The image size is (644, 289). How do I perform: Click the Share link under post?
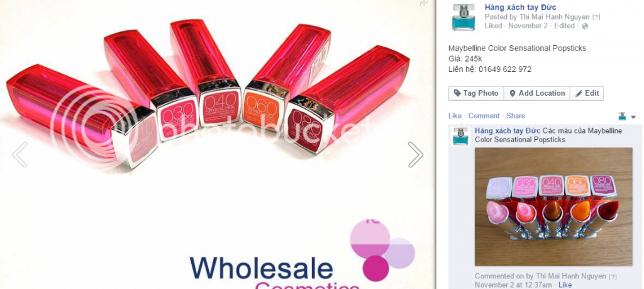click(x=516, y=116)
